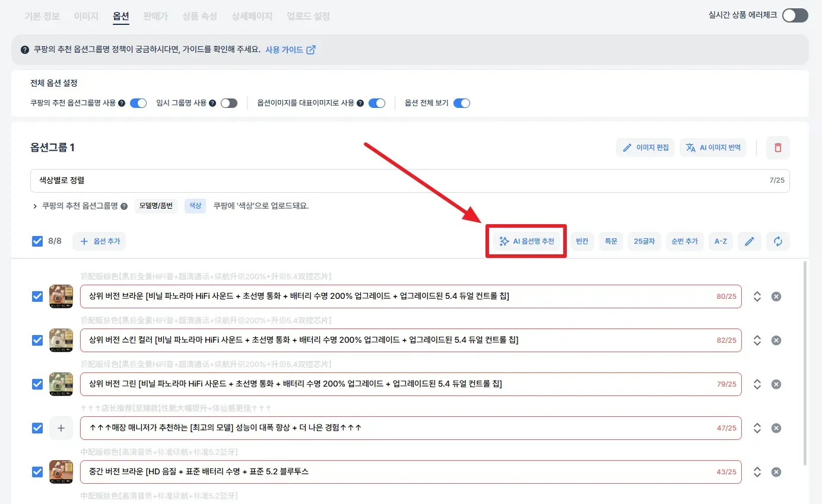The image size is (822, 504).
Task: Open thumbnail of 상위 버전 스킨 컬러 option
Action: click(x=61, y=340)
